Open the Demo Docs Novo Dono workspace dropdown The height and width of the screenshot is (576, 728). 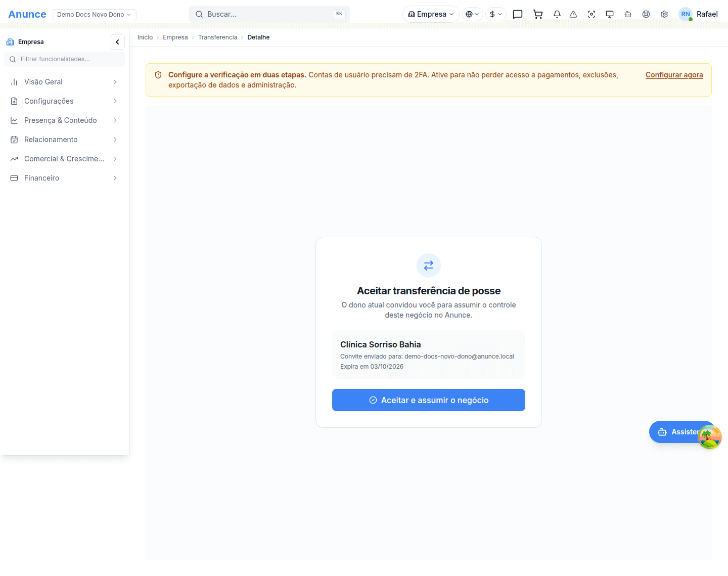click(x=95, y=14)
